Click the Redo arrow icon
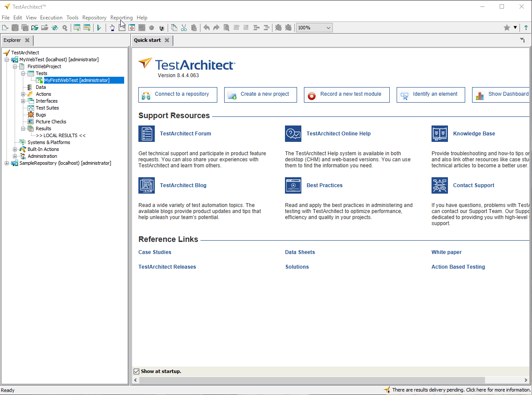 (216, 28)
